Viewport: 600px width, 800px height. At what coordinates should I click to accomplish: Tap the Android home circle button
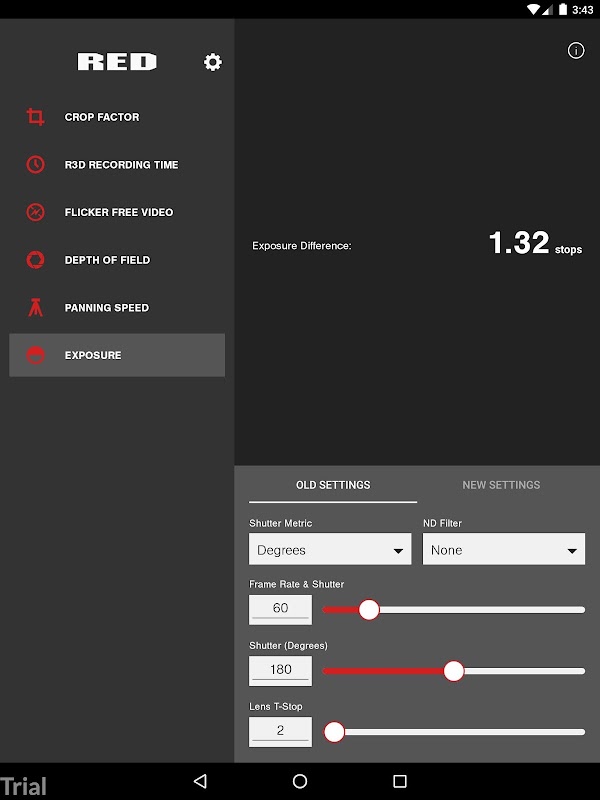pyautogui.click(x=300, y=781)
